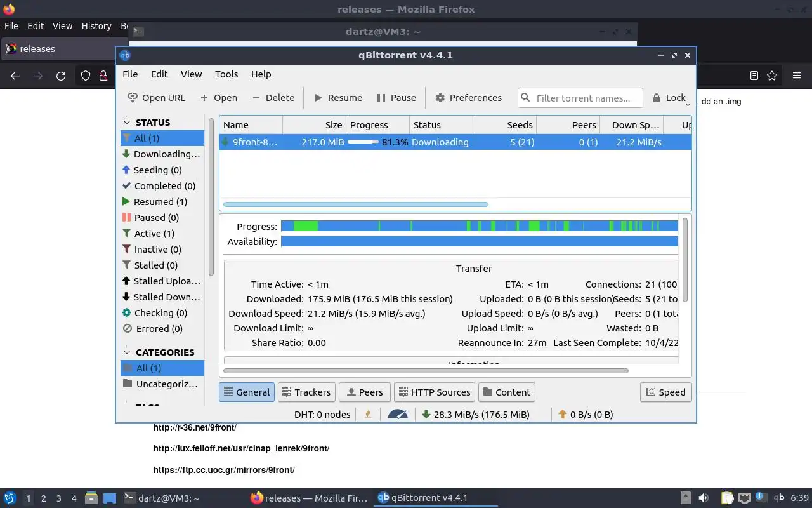Resume the torrent via toolbar
The image size is (812, 508).
pos(338,98)
